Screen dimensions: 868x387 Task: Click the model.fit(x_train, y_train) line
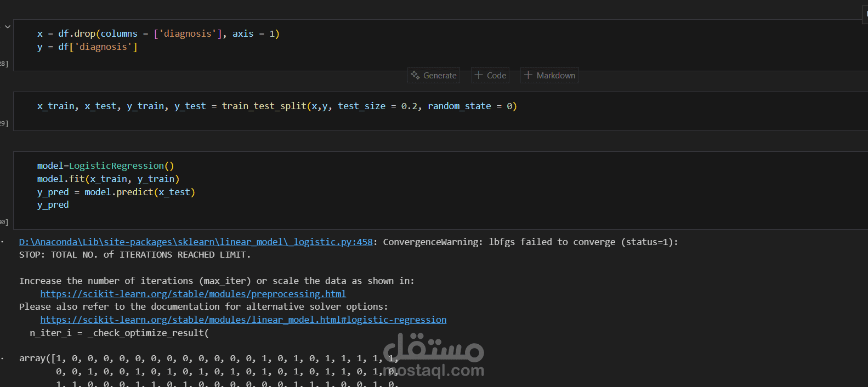tap(108, 179)
